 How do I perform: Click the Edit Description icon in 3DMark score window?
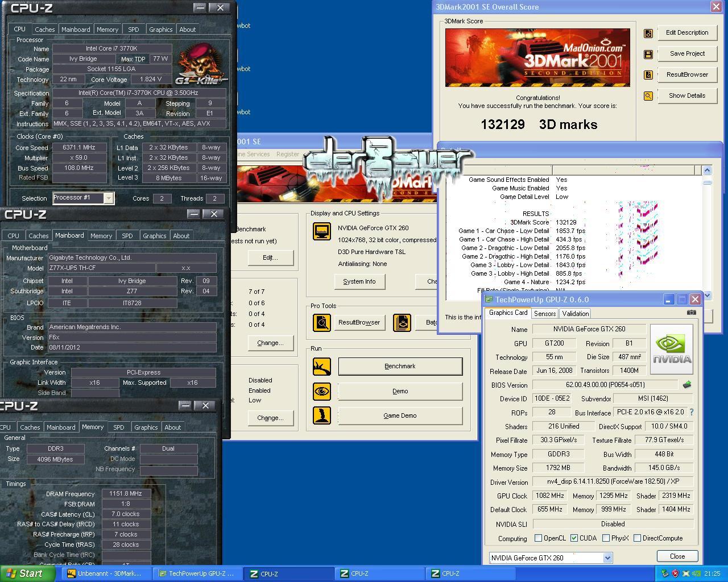648,33
